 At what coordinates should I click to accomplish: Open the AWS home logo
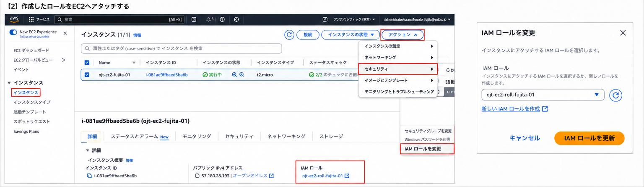[14, 19]
